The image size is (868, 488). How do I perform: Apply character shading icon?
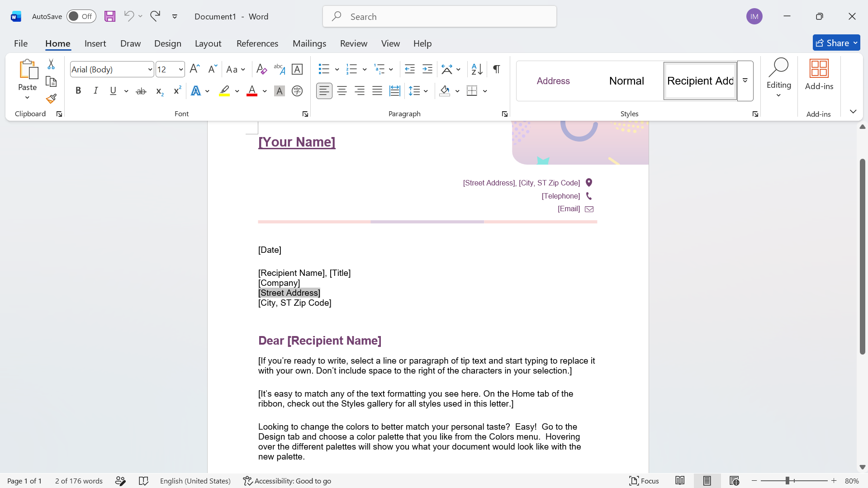pyautogui.click(x=280, y=91)
